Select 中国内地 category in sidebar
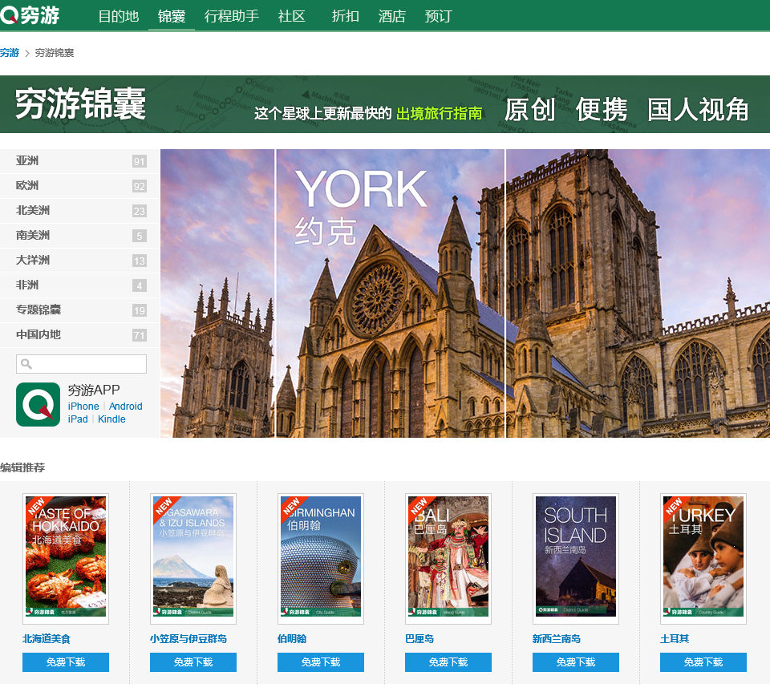The image size is (770, 700). click(80, 335)
